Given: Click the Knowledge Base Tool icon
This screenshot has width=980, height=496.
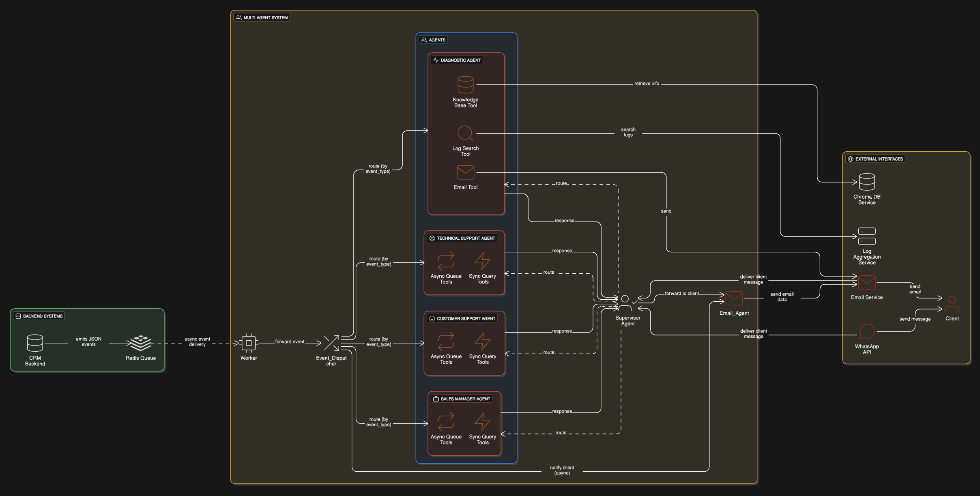Looking at the screenshot, I should tap(465, 85).
